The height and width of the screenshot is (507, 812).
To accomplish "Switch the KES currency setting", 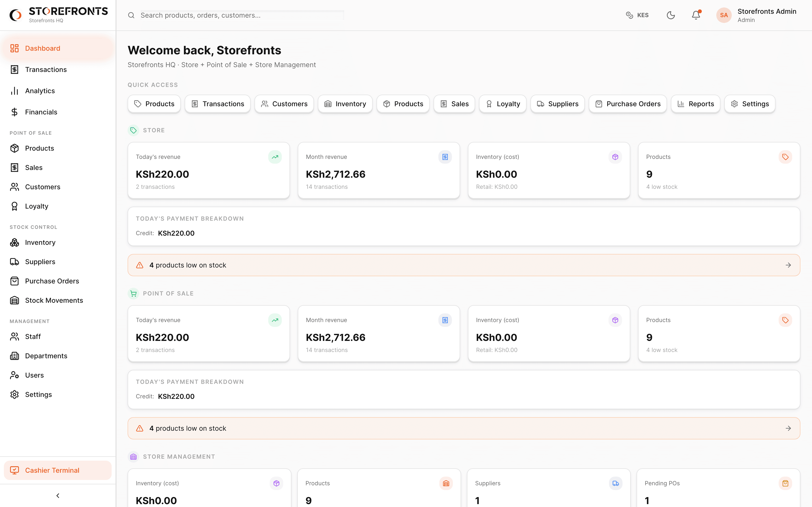I will point(637,15).
